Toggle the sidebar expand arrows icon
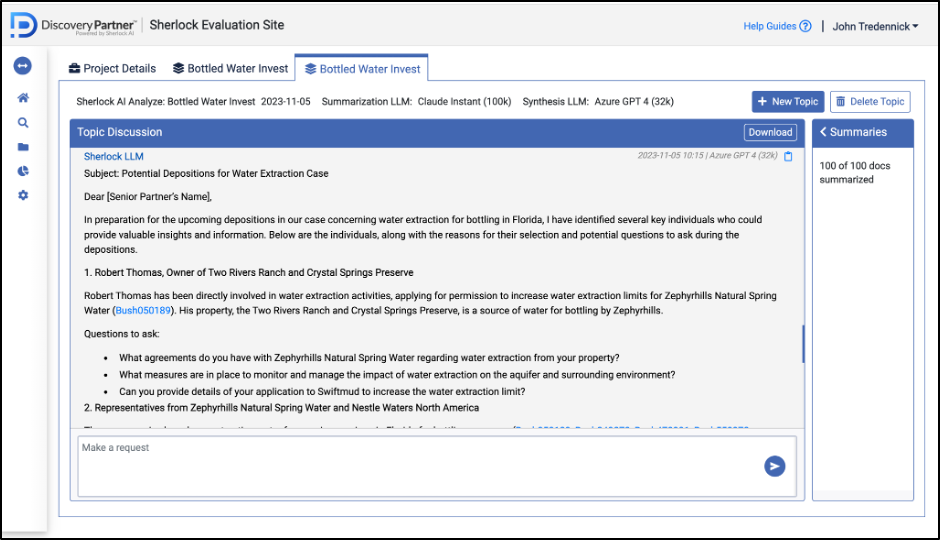The width and height of the screenshot is (940, 540). click(23, 65)
